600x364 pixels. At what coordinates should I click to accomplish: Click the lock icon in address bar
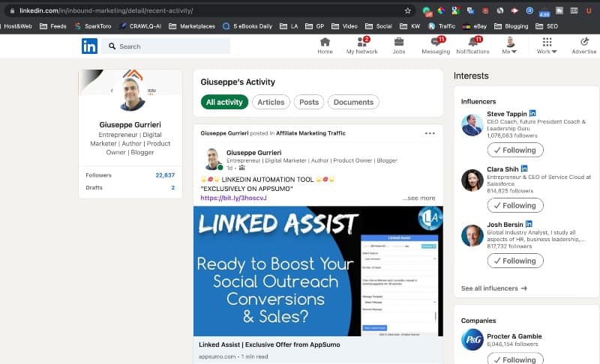point(12,10)
